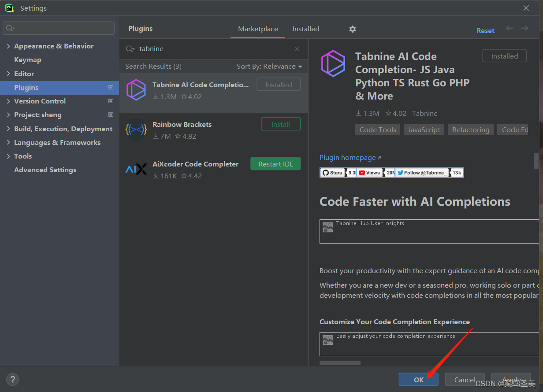Click the project-level marker icon beside Version Control
The image size is (543, 392).
pos(111,101)
